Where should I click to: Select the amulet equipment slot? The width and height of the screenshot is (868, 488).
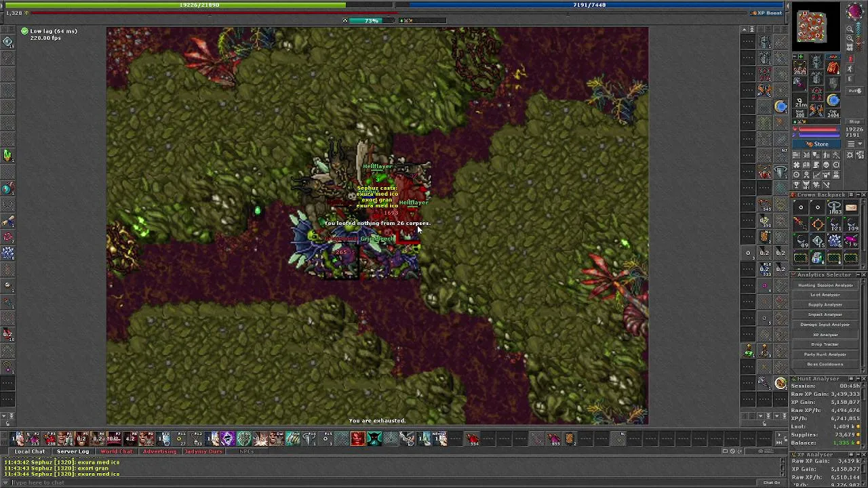(x=800, y=68)
